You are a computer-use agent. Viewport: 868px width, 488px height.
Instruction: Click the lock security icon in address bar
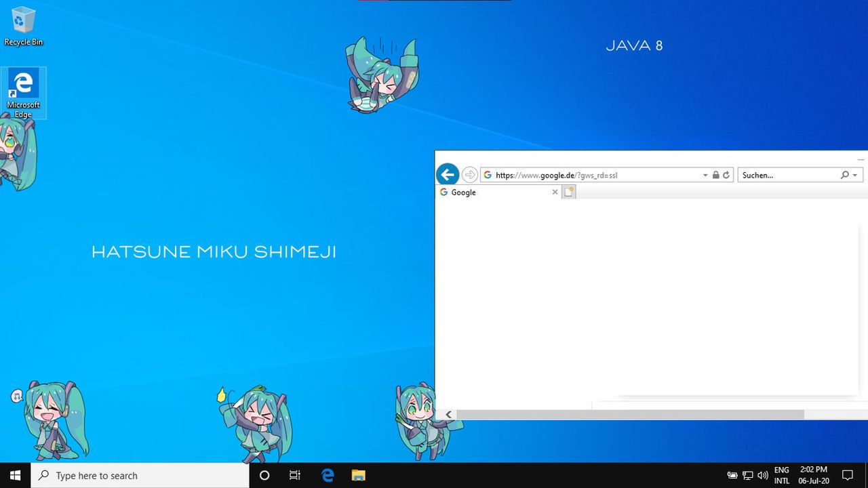pyautogui.click(x=715, y=175)
